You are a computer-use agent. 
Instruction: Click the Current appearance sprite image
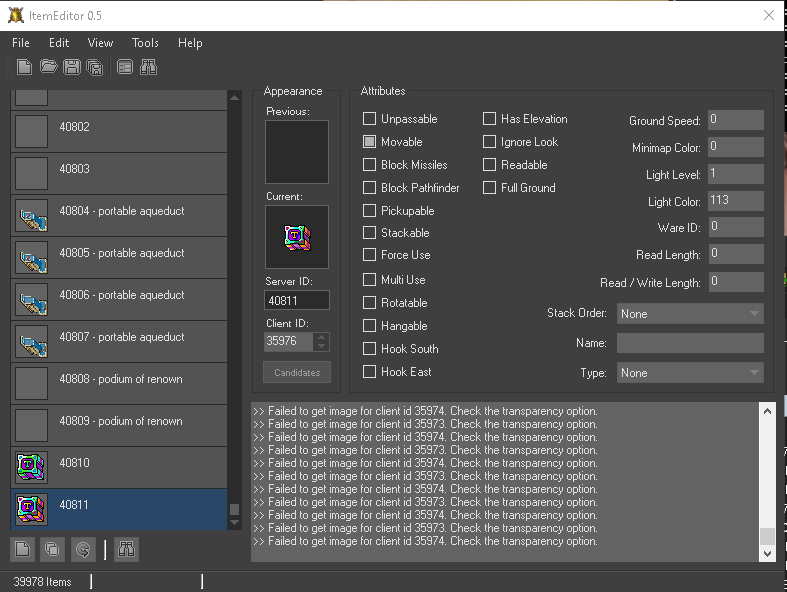(x=297, y=237)
